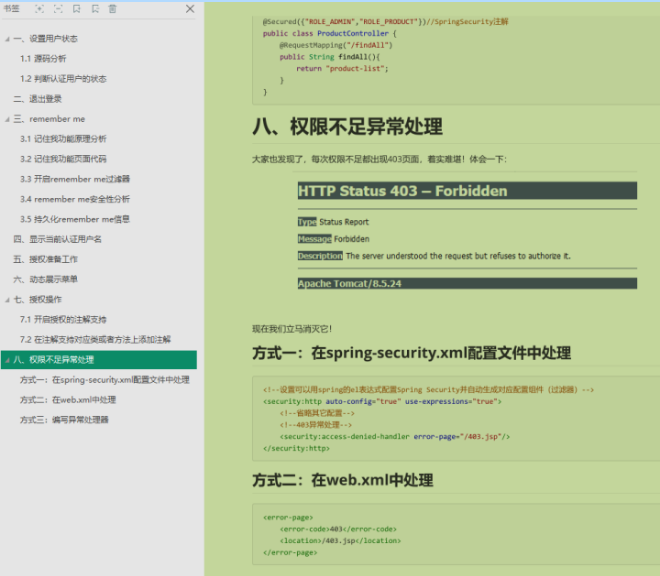This screenshot has width=660, height=576.
Task: Click the trash can icon in bookmarks panel
Action: pyautogui.click(x=112, y=9)
